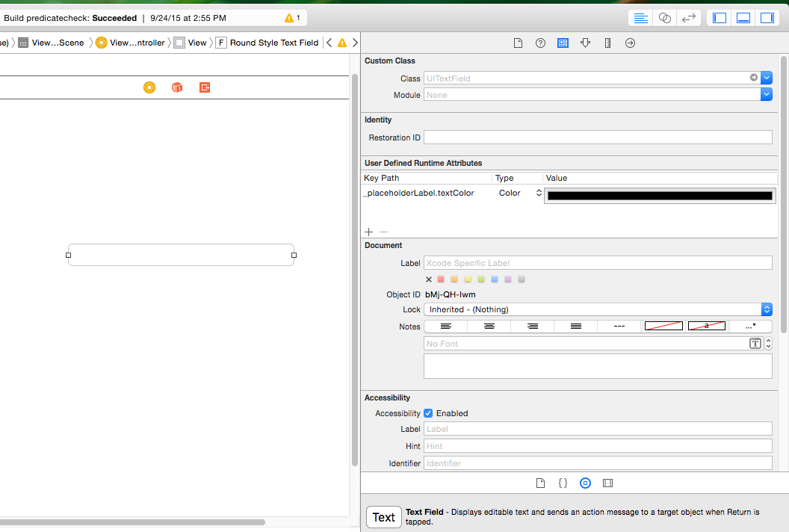This screenshot has height=532, width=789.
Task: Hide the Utilities panel
Action: [x=767, y=18]
